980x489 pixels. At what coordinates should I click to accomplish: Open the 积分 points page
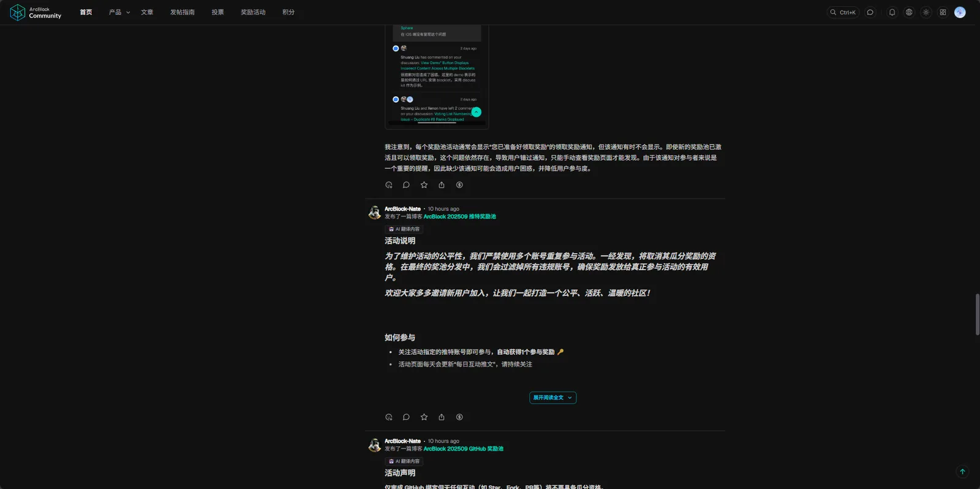click(288, 12)
